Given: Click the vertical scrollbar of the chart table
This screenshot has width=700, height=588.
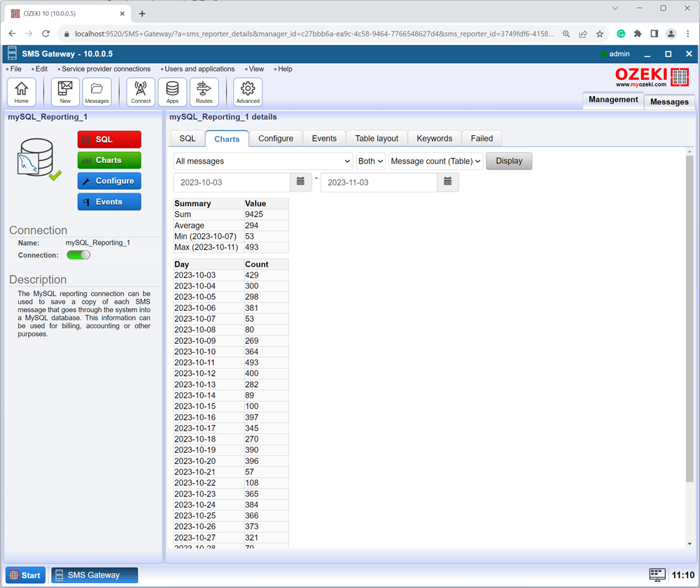Looking at the screenshot, I should (689, 318).
